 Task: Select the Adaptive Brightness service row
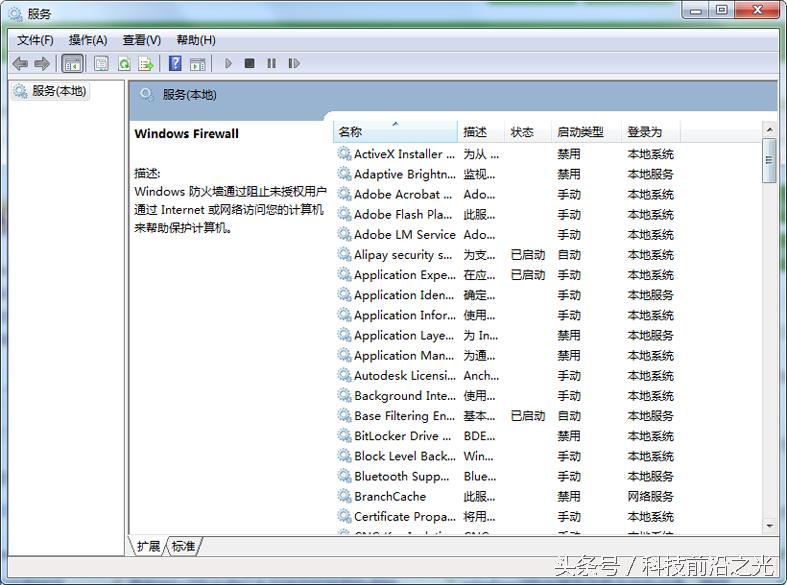506,174
